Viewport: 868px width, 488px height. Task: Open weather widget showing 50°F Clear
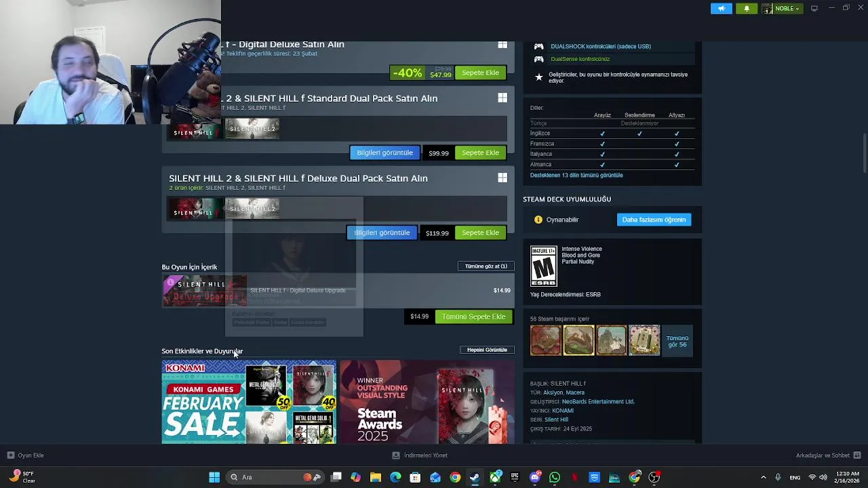pyautogui.click(x=22, y=477)
